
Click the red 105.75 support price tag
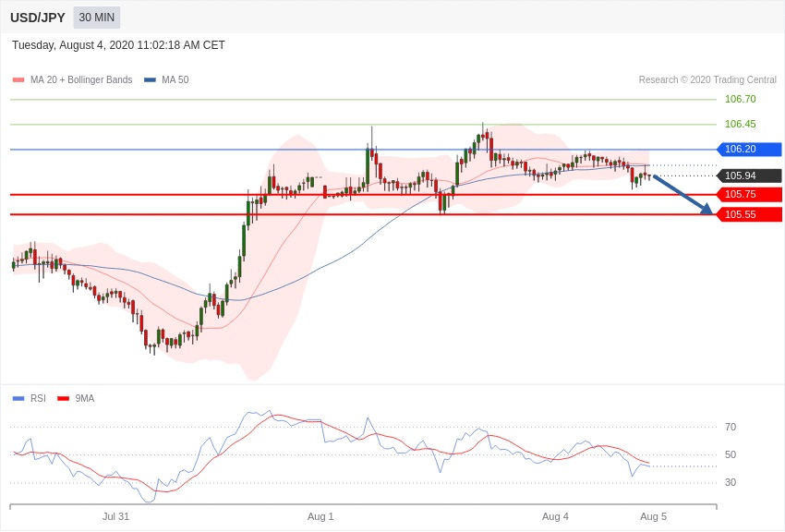pos(749,194)
